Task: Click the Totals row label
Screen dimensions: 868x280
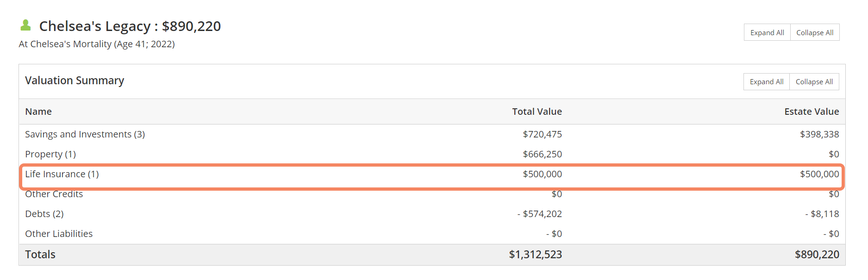Action: click(x=40, y=255)
